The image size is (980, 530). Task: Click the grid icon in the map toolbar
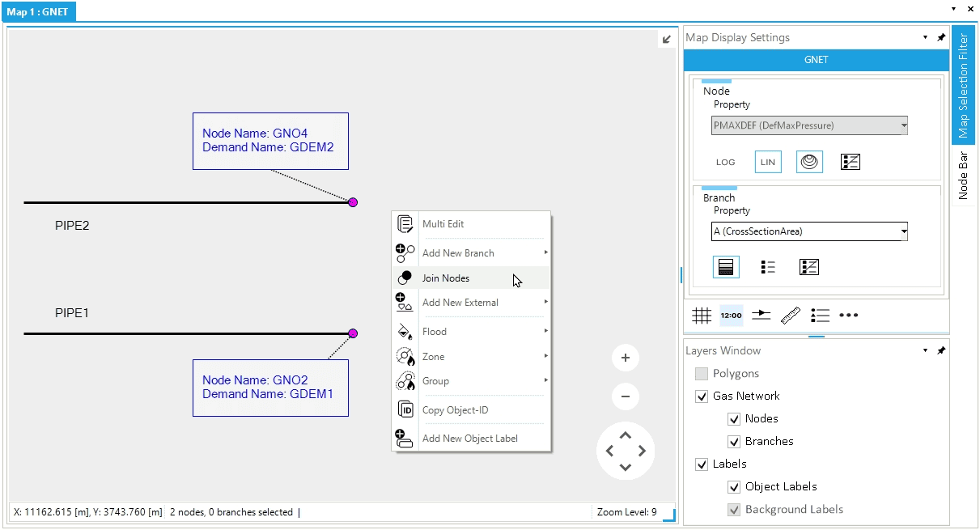(x=702, y=316)
